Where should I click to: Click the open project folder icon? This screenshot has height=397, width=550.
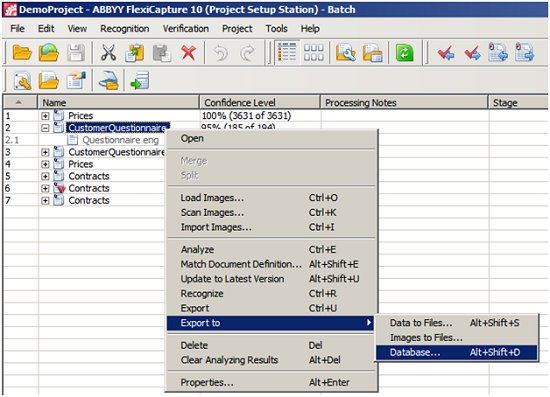[x=22, y=53]
